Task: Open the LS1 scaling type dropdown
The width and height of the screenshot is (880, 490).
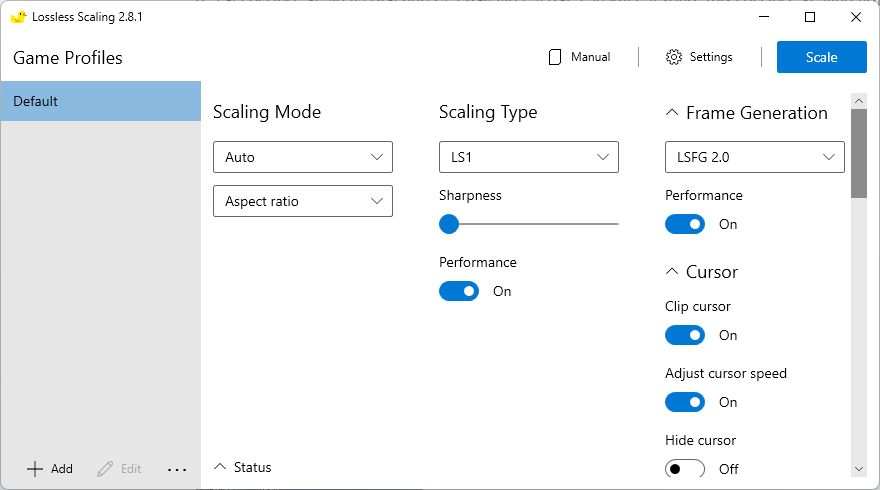Action: 528,157
